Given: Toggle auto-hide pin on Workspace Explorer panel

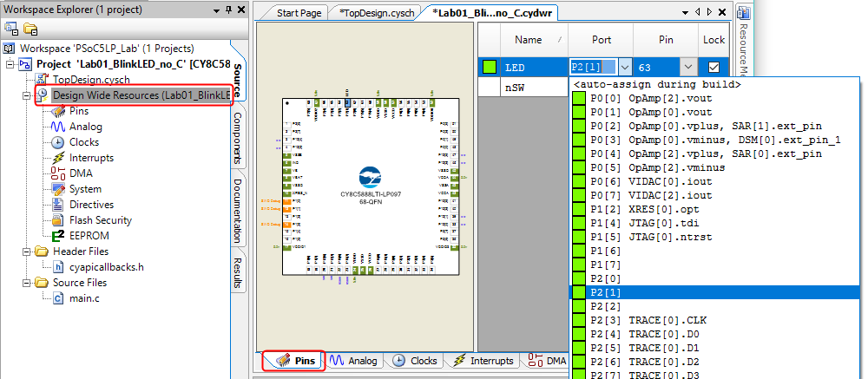Looking at the screenshot, I should (x=227, y=10).
